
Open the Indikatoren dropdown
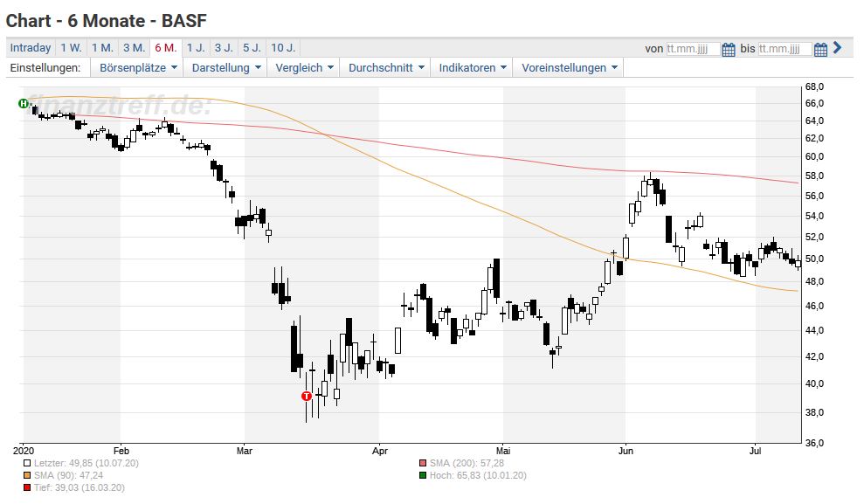coord(473,68)
